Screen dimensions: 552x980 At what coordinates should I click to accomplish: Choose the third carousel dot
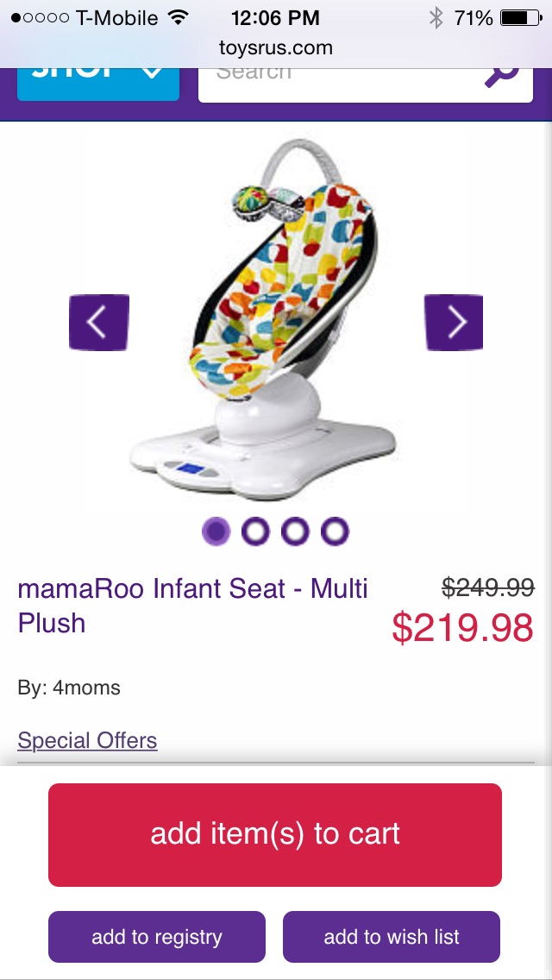pos(295,531)
